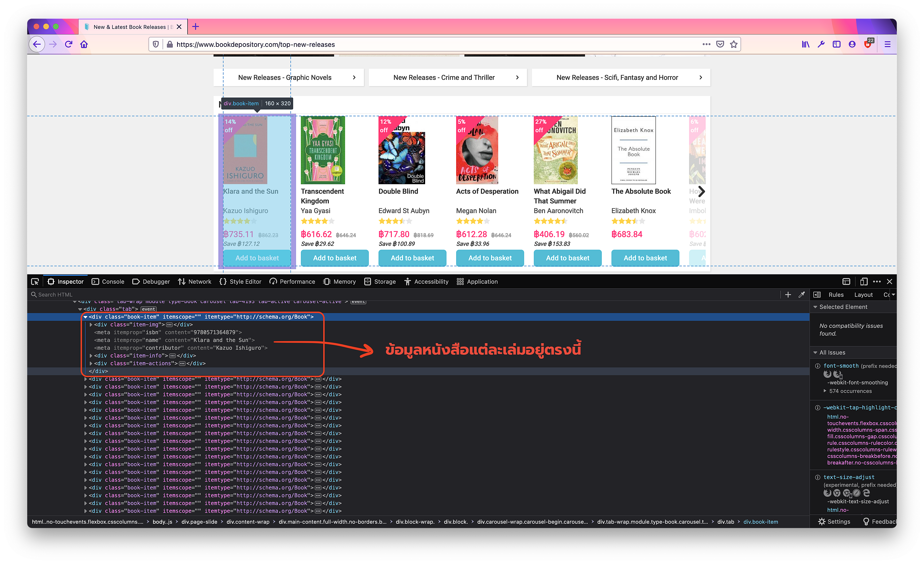Open the browser home page
Viewport: 924px width, 564px height.
click(84, 44)
